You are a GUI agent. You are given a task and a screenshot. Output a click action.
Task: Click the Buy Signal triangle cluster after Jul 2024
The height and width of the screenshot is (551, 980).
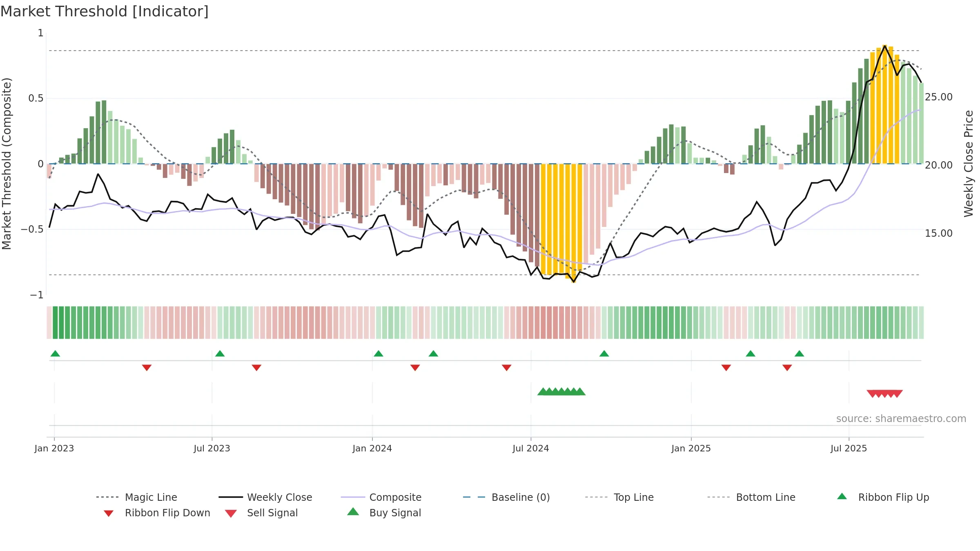(x=561, y=392)
